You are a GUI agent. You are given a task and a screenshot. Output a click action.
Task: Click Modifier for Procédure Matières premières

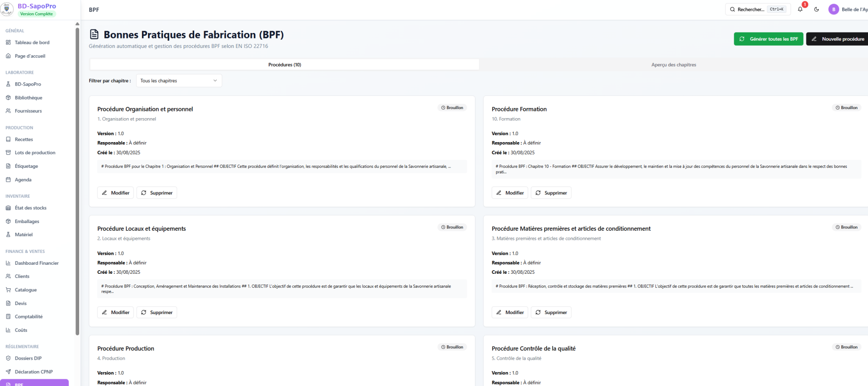pos(510,312)
